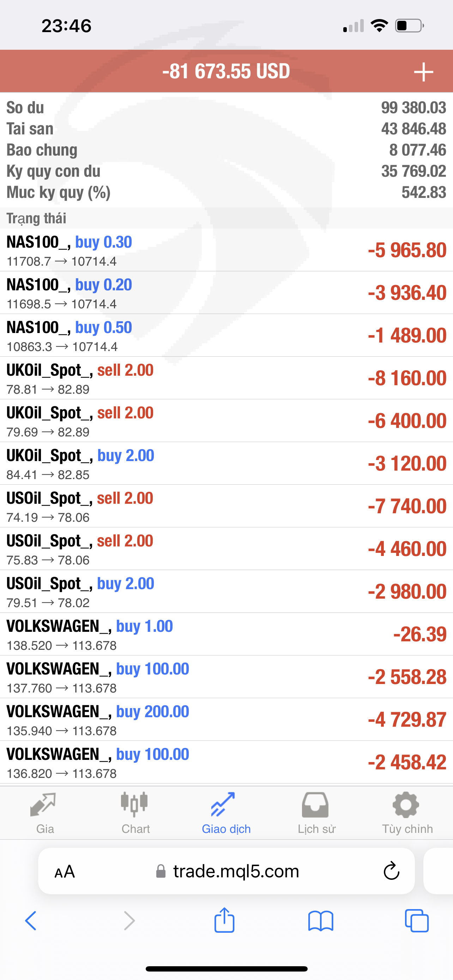This screenshot has height=980, width=453.
Task: Open the AA reader options menu
Action: (x=65, y=872)
